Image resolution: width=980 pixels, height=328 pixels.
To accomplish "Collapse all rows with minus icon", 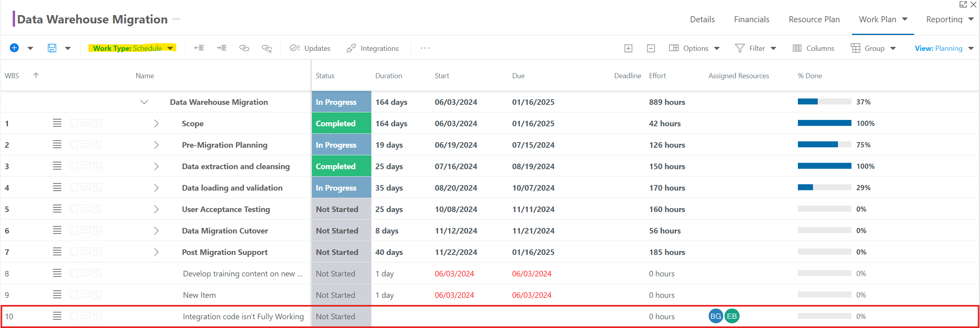I will (651, 48).
